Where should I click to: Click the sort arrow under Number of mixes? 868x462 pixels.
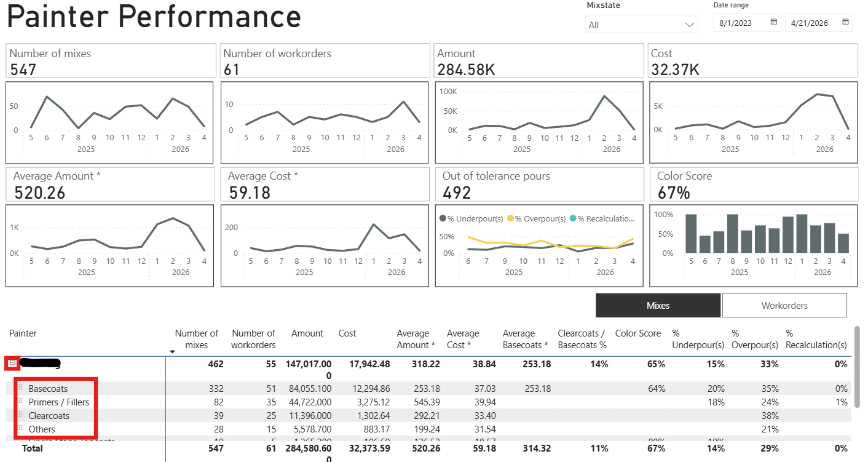(x=173, y=352)
